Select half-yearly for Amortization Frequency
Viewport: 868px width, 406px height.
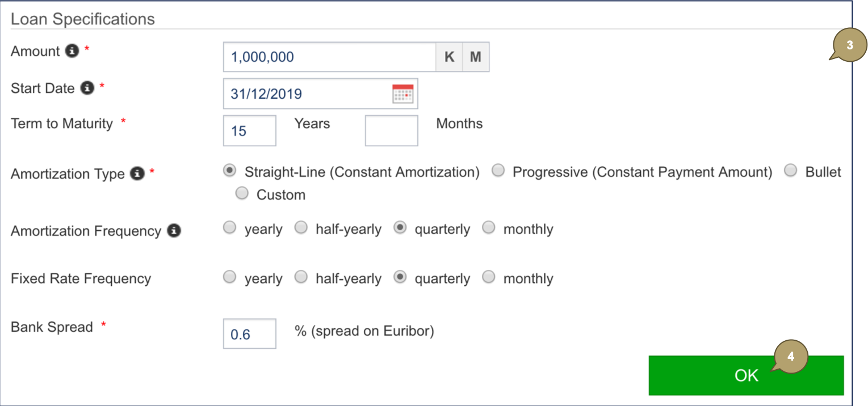tap(301, 229)
